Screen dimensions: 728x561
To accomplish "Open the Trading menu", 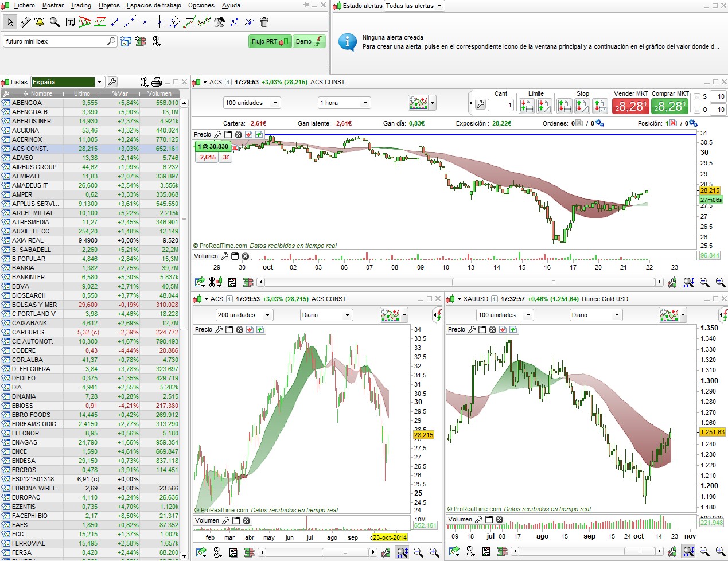I will click(81, 5).
